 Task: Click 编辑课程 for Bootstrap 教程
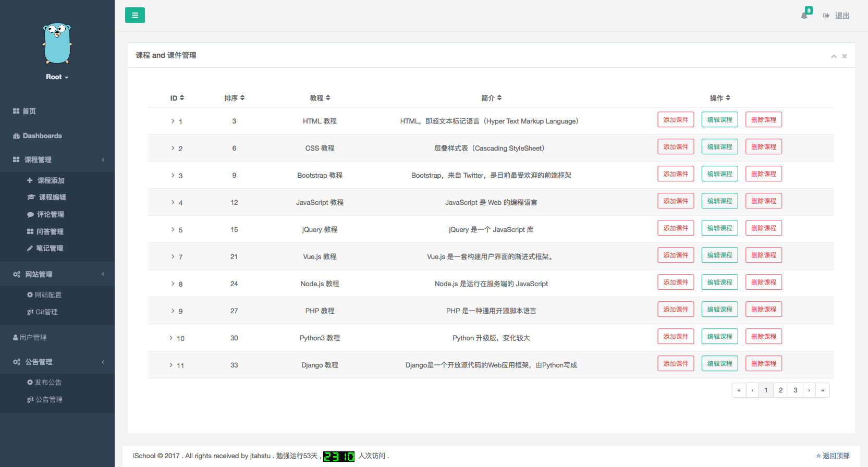pos(720,174)
